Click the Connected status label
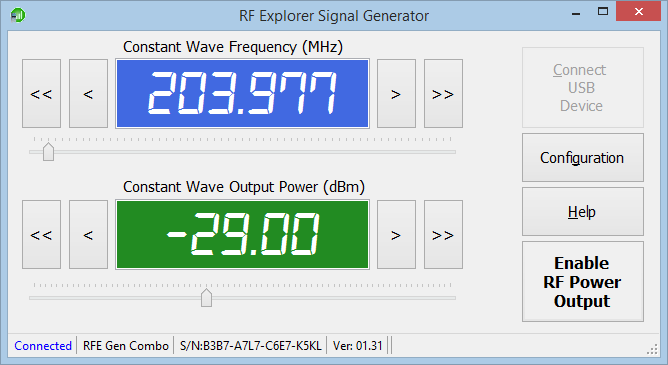Image resolution: width=668 pixels, height=365 pixels. coord(43,345)
